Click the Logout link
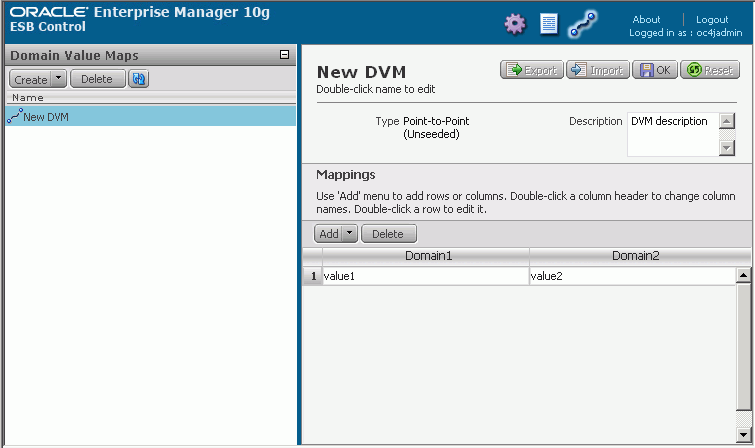The image size is (755, 448). (x=712, y=20)
